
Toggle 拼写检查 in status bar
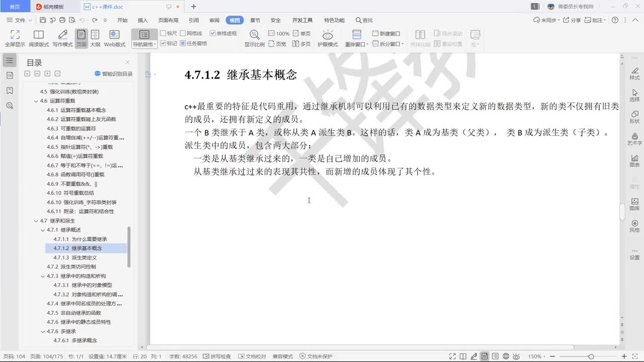pos(217,356)
